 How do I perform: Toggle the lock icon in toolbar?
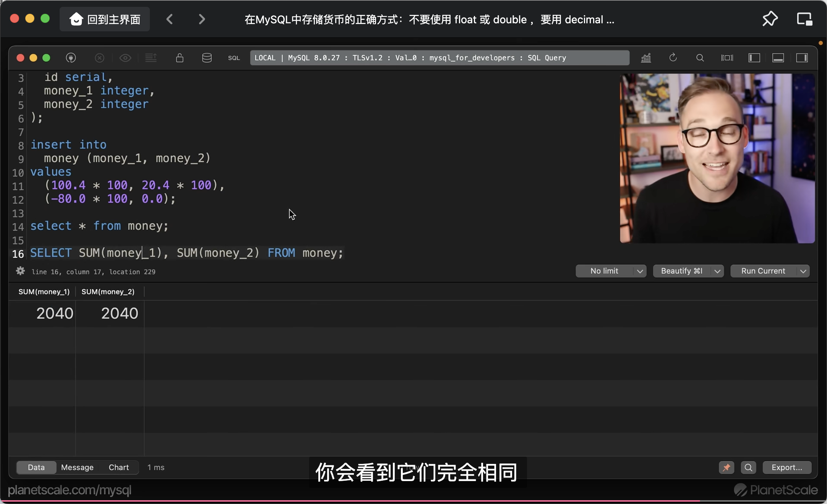tap(180, 58)
